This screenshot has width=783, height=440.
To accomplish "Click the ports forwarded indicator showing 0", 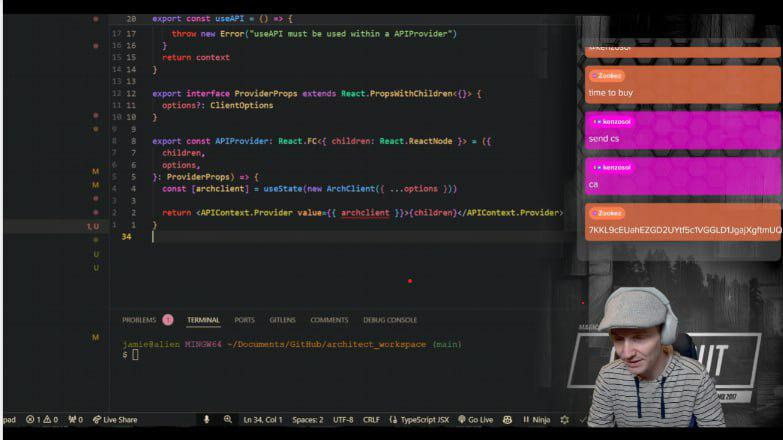I will pos(76,420).
